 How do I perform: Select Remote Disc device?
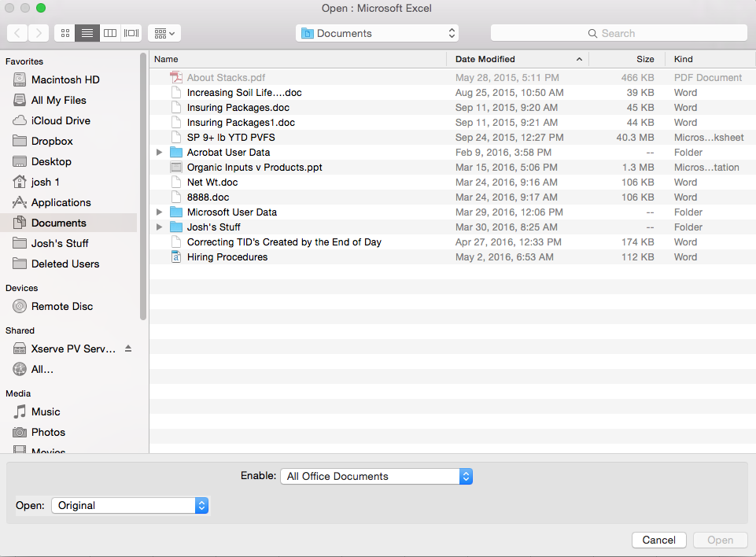click(68, 306)
